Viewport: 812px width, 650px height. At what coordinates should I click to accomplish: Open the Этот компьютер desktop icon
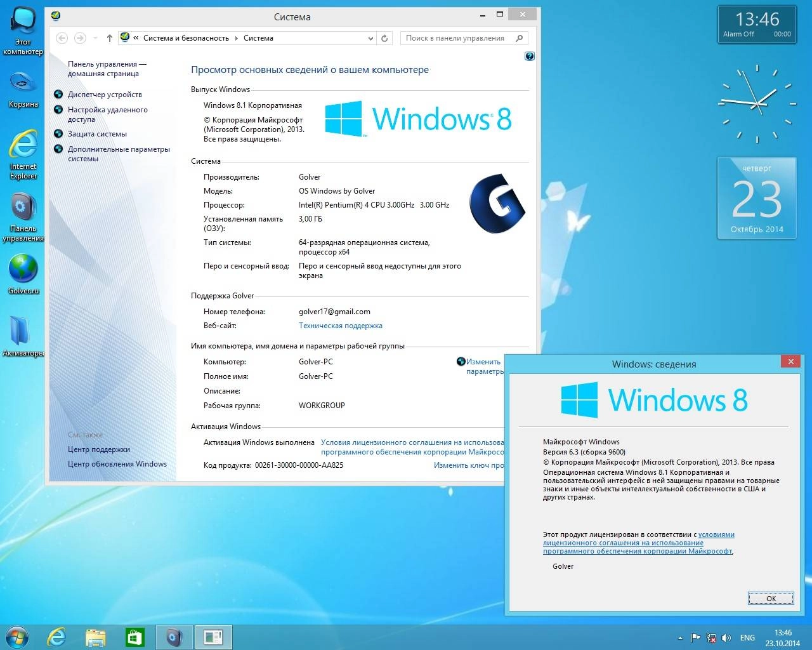[x=23, y=30]
